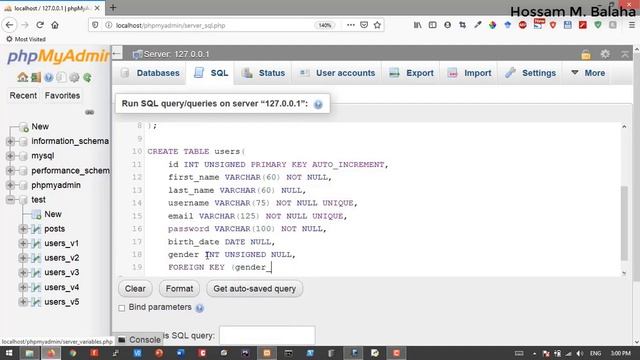
Task: Click the ENG language indicator in taskbar
Action: [596, 353]
